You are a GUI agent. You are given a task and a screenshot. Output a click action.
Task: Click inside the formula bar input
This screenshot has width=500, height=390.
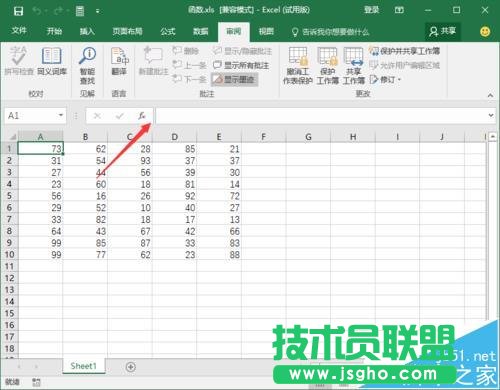pos(321,116)
